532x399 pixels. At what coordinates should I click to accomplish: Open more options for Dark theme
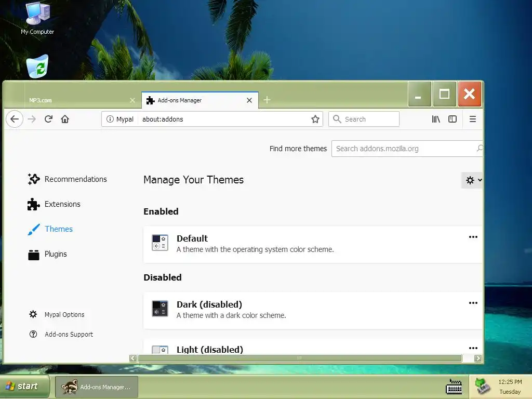point(473,303)
